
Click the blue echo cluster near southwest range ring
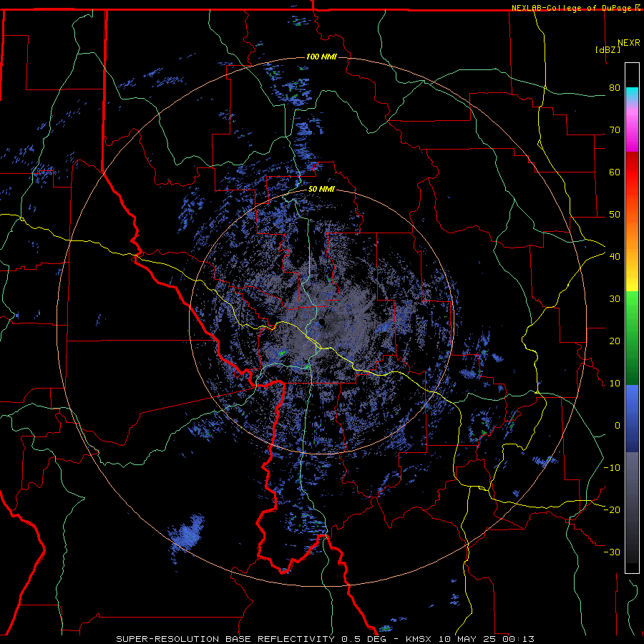[x=187, y=534]
